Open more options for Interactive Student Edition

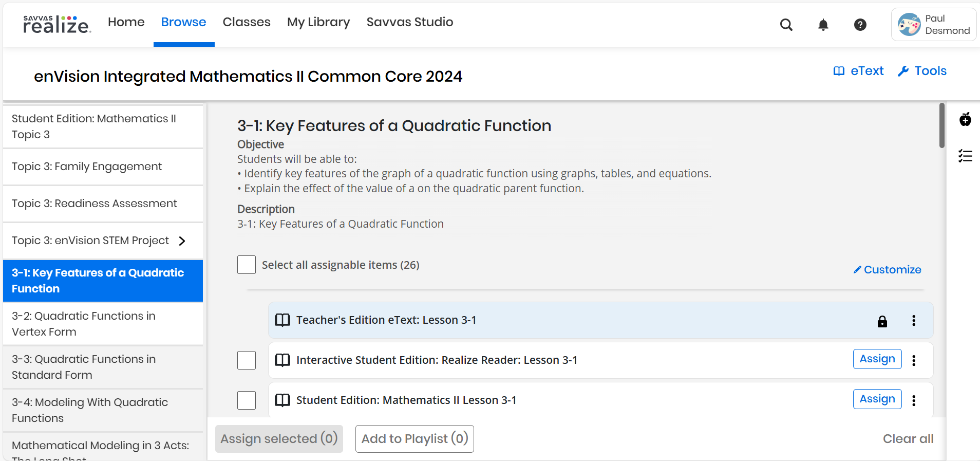[x=914, y=360]
